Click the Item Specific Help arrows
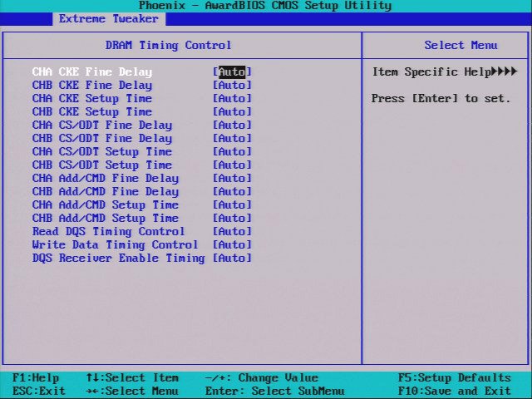Viewport: 532px width, 399px height. pos(505,72)
